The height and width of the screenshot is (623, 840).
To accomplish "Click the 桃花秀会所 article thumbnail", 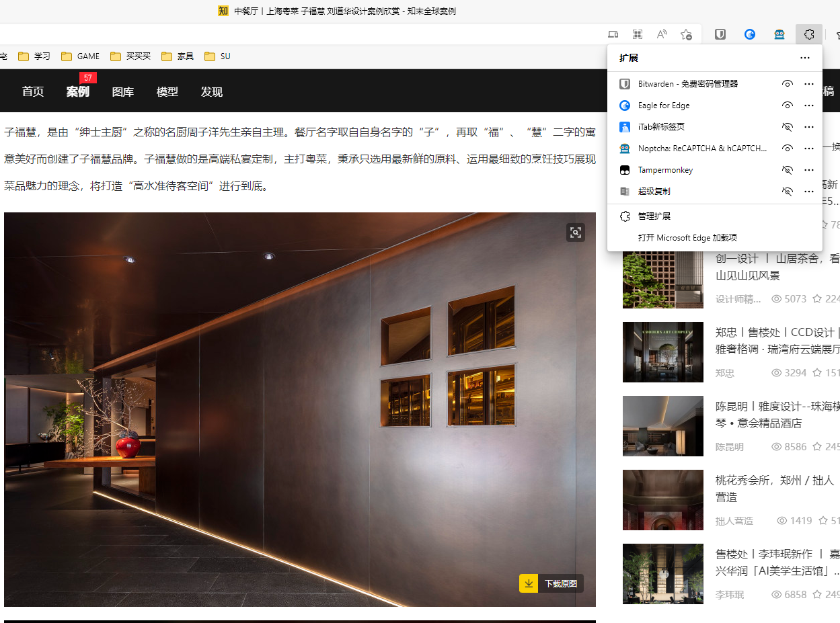I will click(x=663, y=500).
